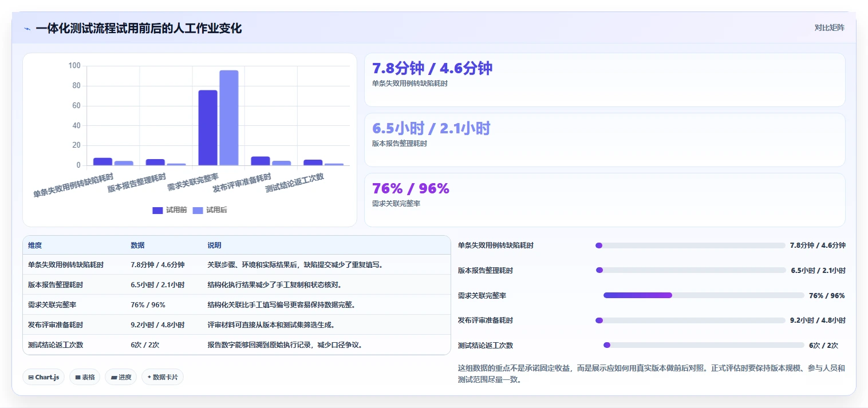This screenshot has height=408, width=868.
Task: Select table cell 版本报告整理耗时
Action: point(56,284)
